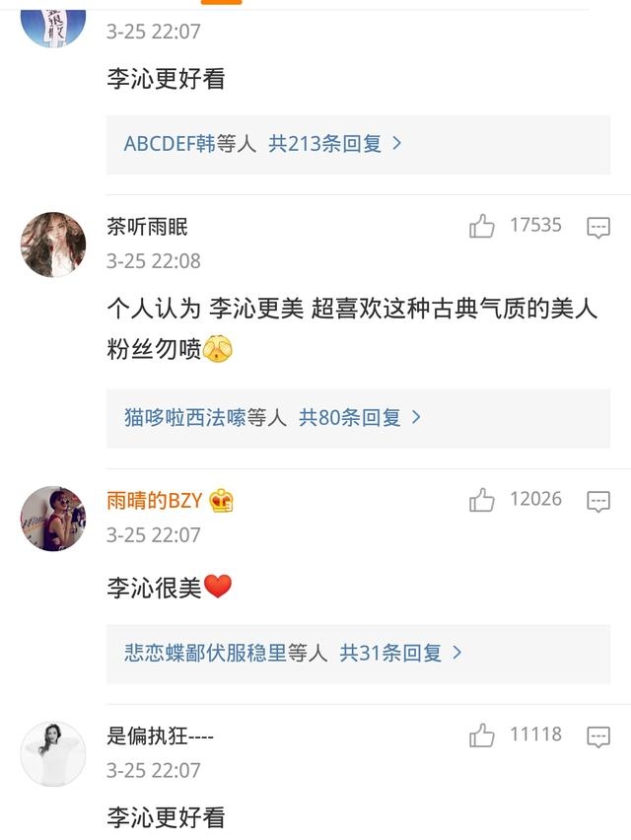Tap the username 雨晴的BZY
631x840 pixels.
click(155, 501)
